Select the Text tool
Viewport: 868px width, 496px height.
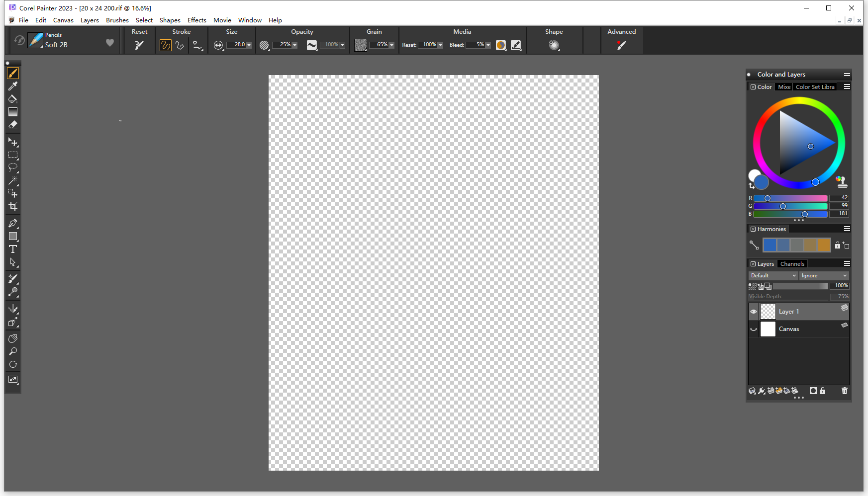pos(13,249)
